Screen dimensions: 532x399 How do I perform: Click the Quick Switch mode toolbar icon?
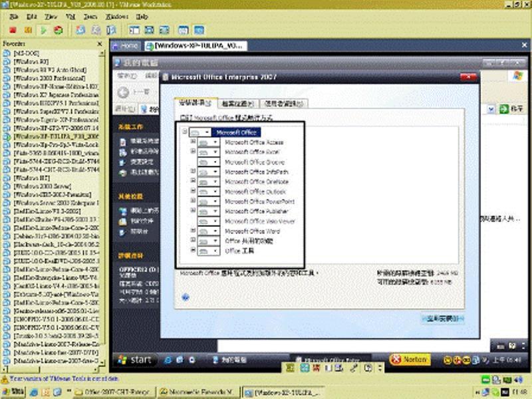click(149, 30)
